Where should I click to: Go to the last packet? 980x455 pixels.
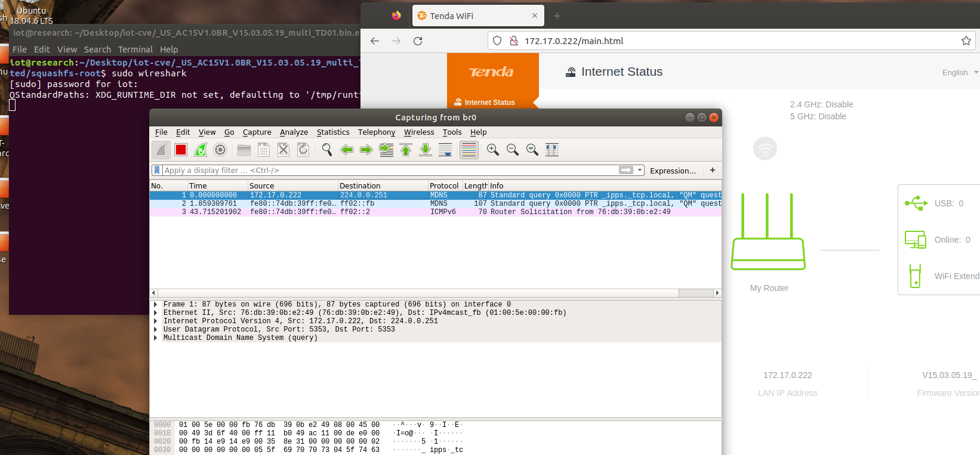(x=426, y=150)
